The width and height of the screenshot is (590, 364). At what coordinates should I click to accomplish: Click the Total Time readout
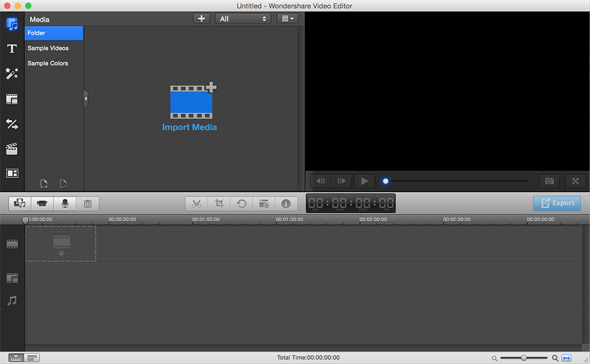pos(308,358)
